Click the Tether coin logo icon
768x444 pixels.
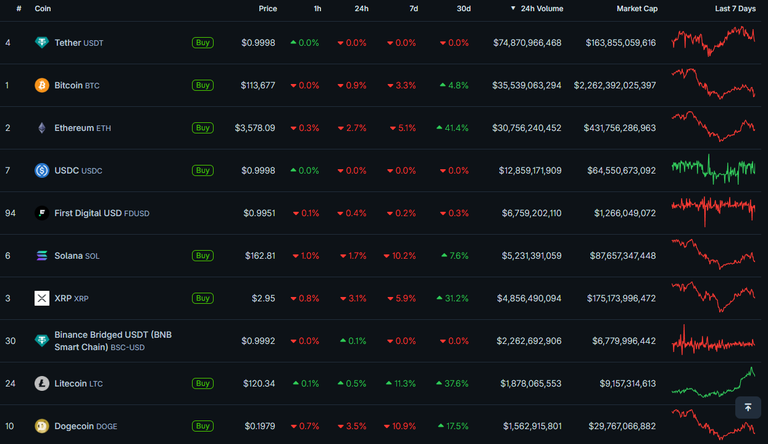click(42, 43)
